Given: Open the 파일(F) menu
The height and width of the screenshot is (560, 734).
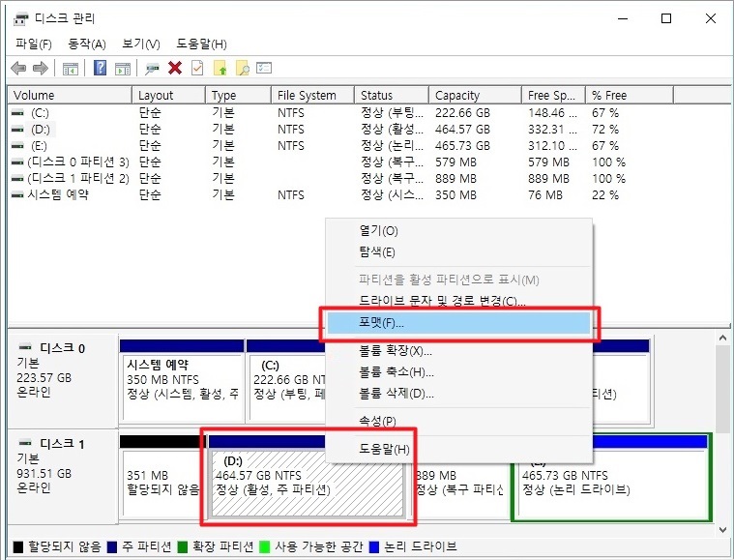Looking at the screenshot, I should click(33, 44).
